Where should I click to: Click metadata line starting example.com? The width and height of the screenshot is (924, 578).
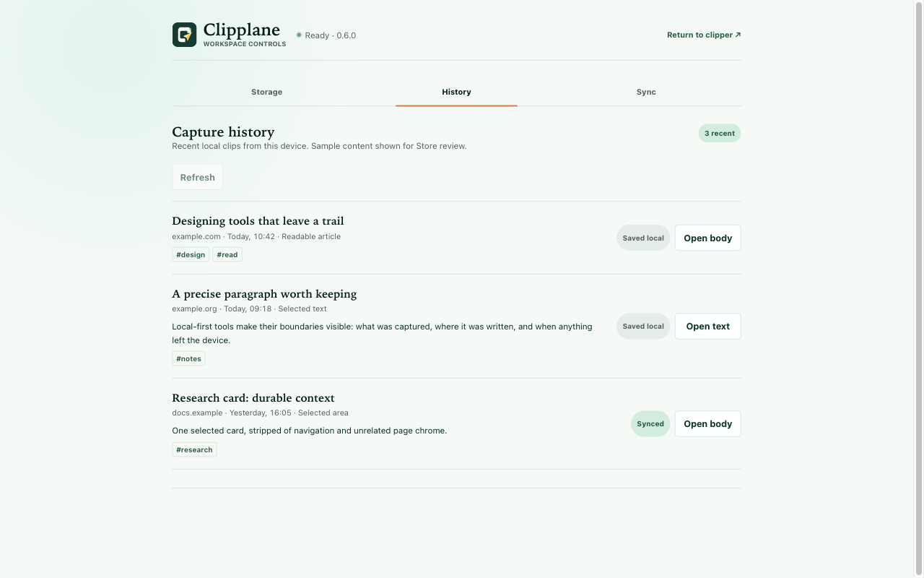256,236
